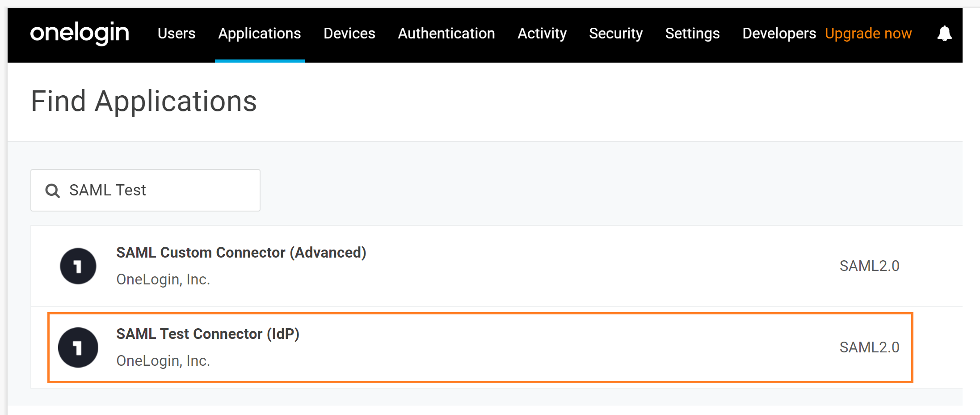Screen dimensions: 980x415
Task: Click OneLogin, Inc. under SAML Test Connector
Action: (163, 361)
